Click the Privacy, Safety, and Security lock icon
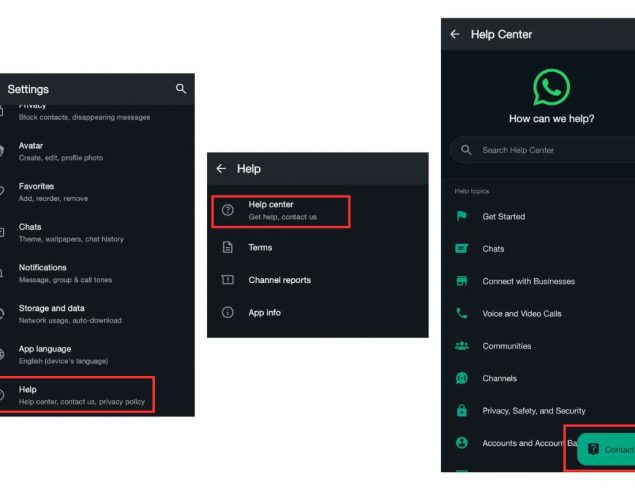 pyautogui.click(x=462, y=411)
